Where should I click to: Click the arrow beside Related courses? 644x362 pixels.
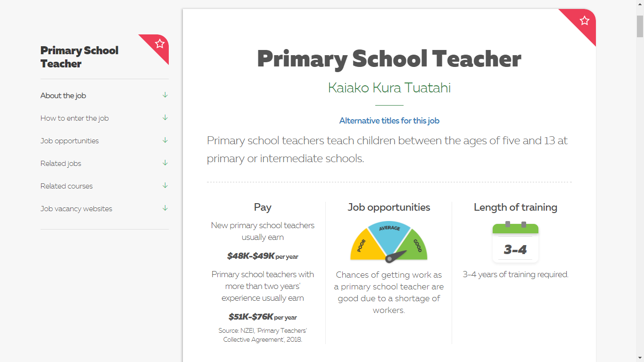pos(165,186)
